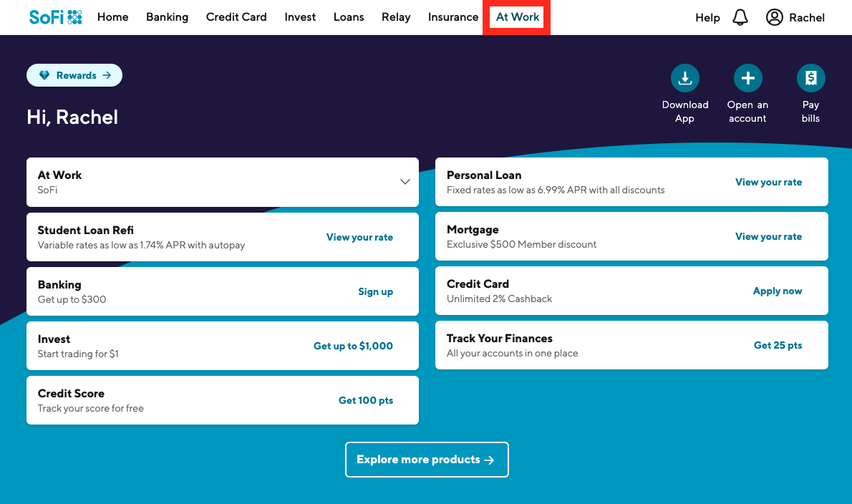Screen dimensions: 852x504
Task: Select Invest in the top navigation
Action: click(x=300, y=17)
